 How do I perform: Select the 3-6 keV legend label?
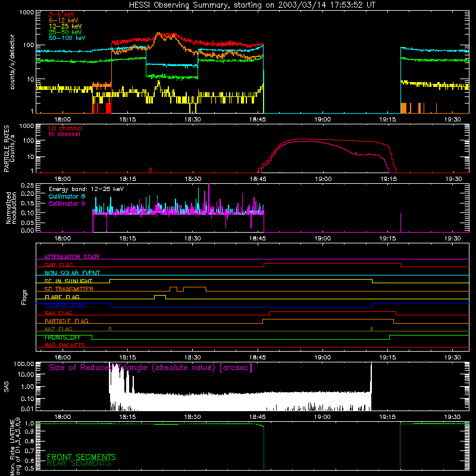[x=61, y=14]
